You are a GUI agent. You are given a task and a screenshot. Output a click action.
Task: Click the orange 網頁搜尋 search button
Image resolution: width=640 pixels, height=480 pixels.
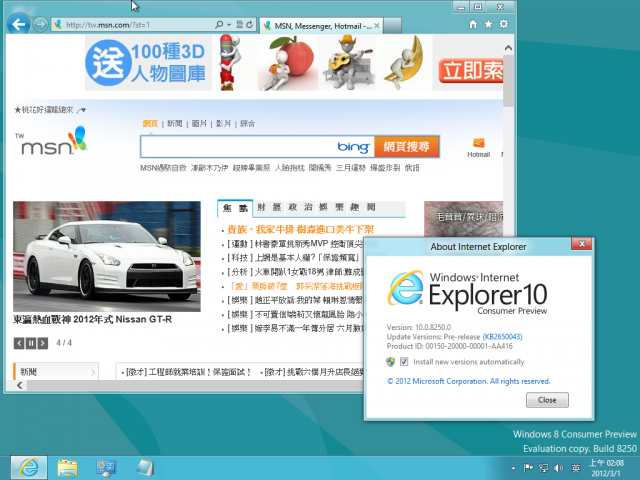407,147
